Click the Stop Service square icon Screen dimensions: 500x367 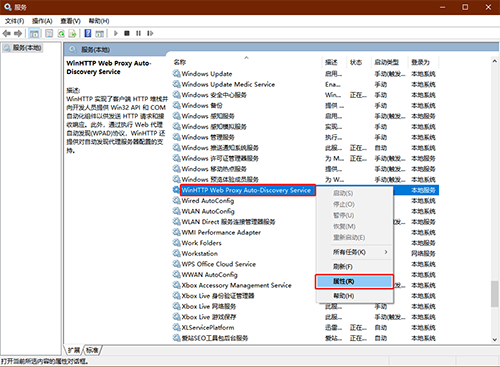(x=127, y=33)
